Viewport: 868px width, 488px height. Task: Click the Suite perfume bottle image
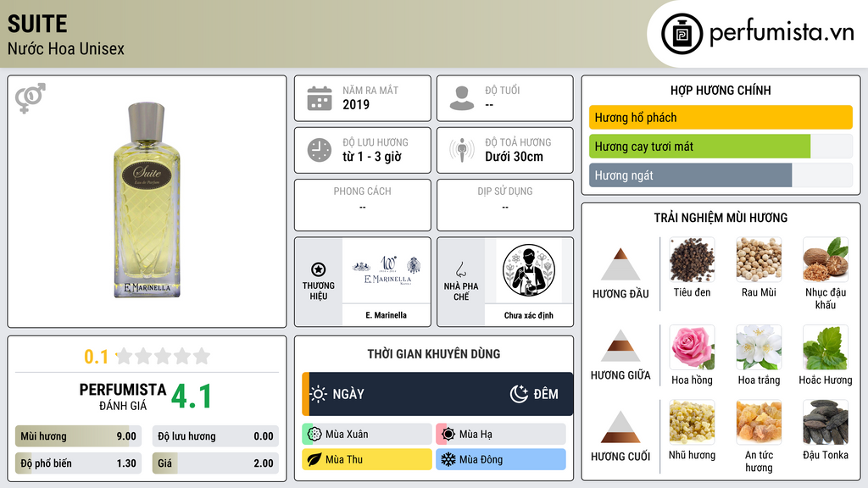[x=147, y=200]
